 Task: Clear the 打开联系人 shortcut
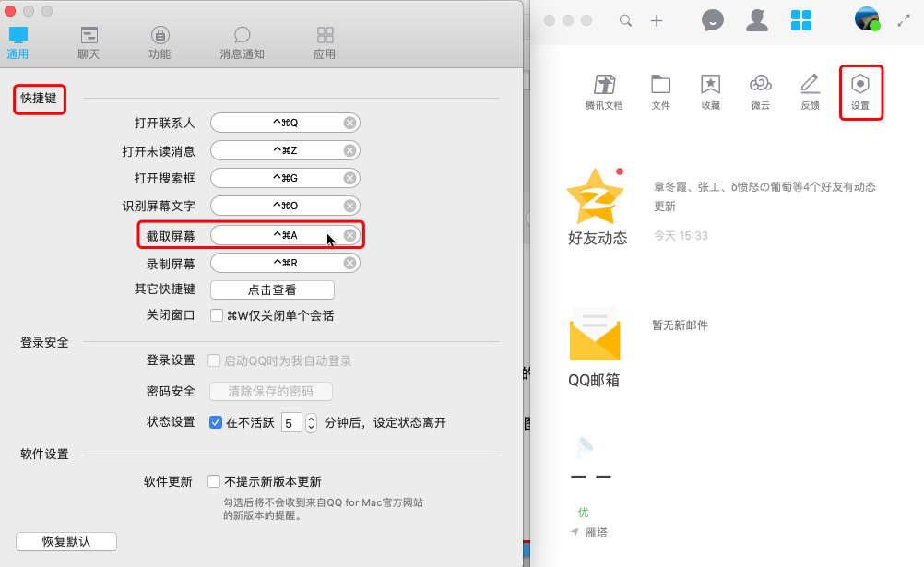(x=350, y=123)
